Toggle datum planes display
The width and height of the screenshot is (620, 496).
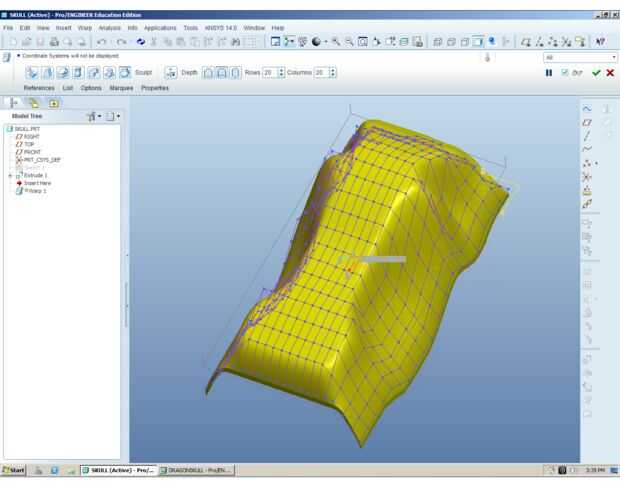[x=525, y=41]
